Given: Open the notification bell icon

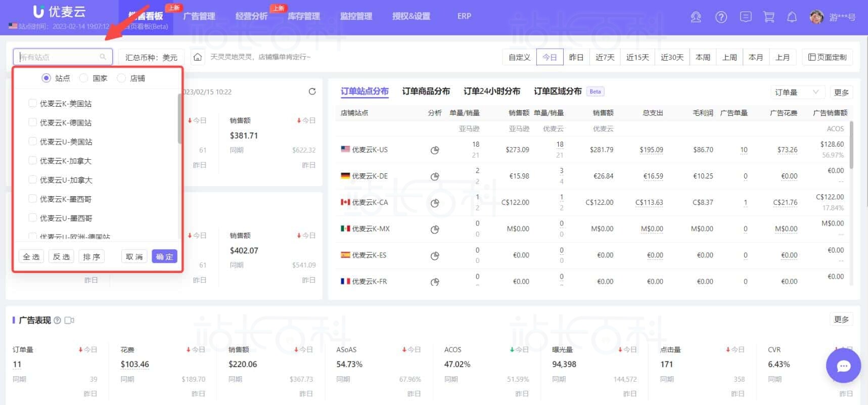Looking at the screenshot, I should pos(792,17).
